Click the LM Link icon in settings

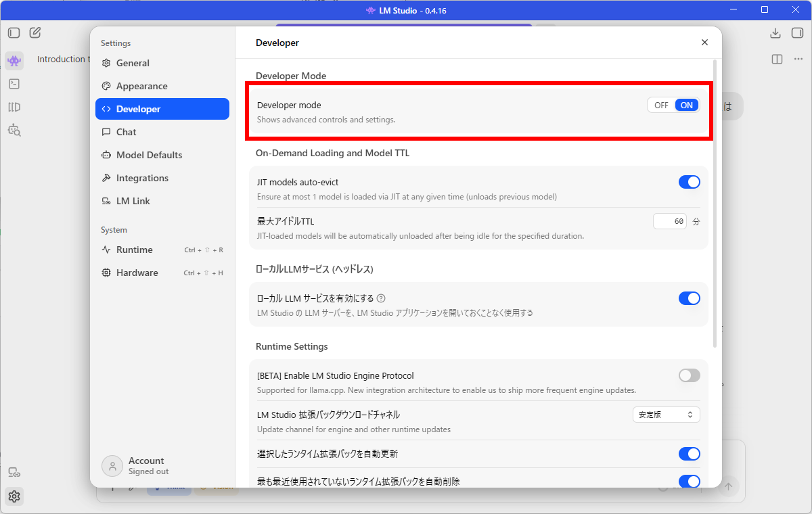(106, 201)
